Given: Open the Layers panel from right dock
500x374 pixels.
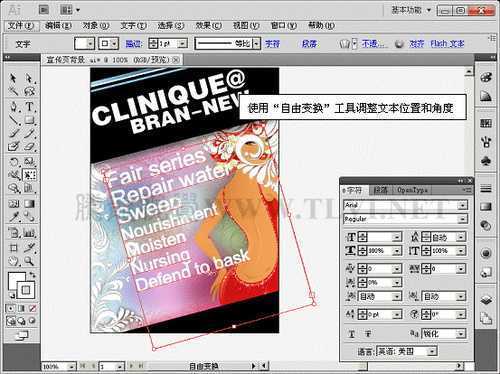Looking at the screenshot, I should click(x=486, y=300).
